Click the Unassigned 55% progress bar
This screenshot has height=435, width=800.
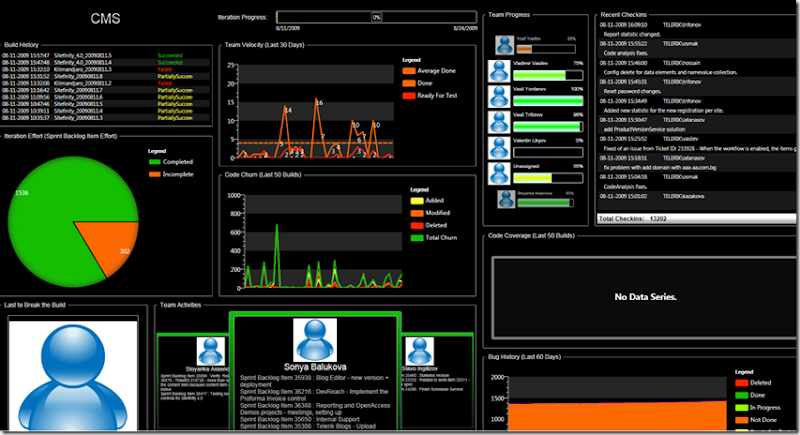tap(547, 178)
